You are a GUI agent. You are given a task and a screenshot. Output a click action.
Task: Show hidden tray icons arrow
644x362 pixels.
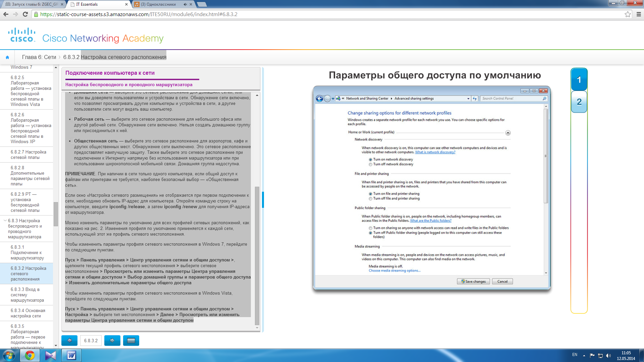point(584,355)
